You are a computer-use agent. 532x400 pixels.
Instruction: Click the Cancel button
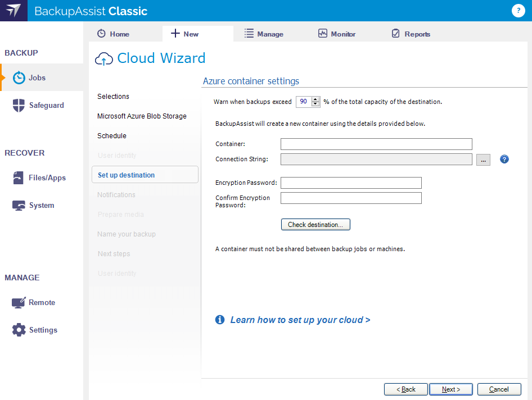click(x=499, y=389)
